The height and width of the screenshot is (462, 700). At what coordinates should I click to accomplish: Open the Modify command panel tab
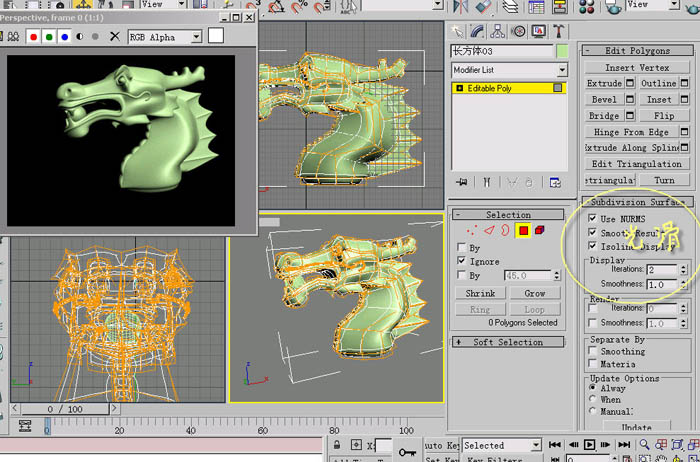[x=477, y=31]
